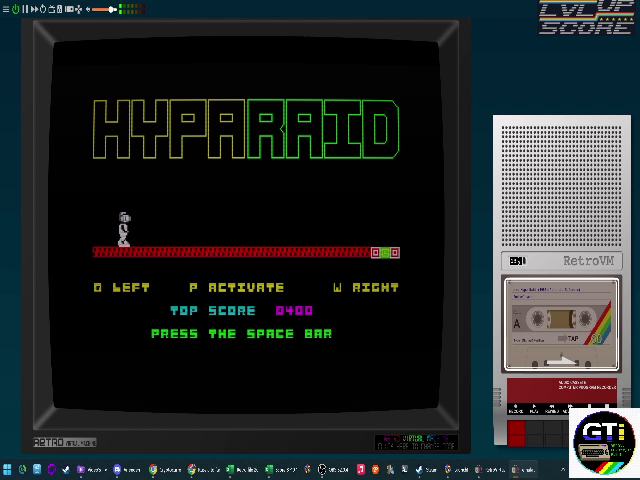Image resolution: width=640 pixels, height=480 pixels.
Task: Click the snapshot camera icon in the toolbar
Action: click(69, 9)
